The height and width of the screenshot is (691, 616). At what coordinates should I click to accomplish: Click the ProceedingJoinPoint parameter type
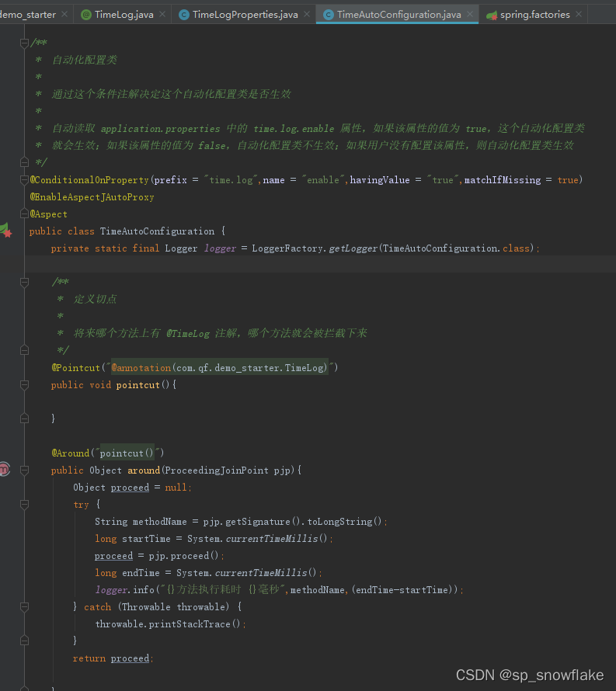(217, 471)
